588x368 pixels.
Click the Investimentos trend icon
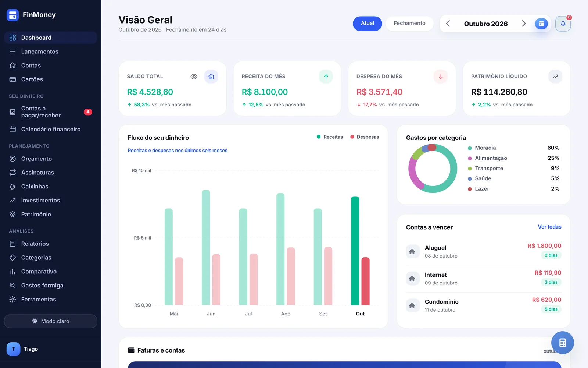12,201
